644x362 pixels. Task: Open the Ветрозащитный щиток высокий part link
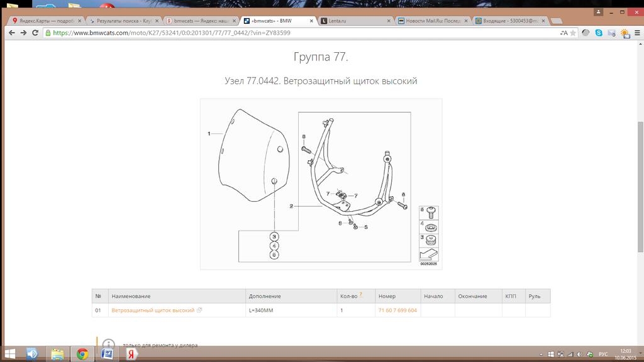[x=153, y=310]
